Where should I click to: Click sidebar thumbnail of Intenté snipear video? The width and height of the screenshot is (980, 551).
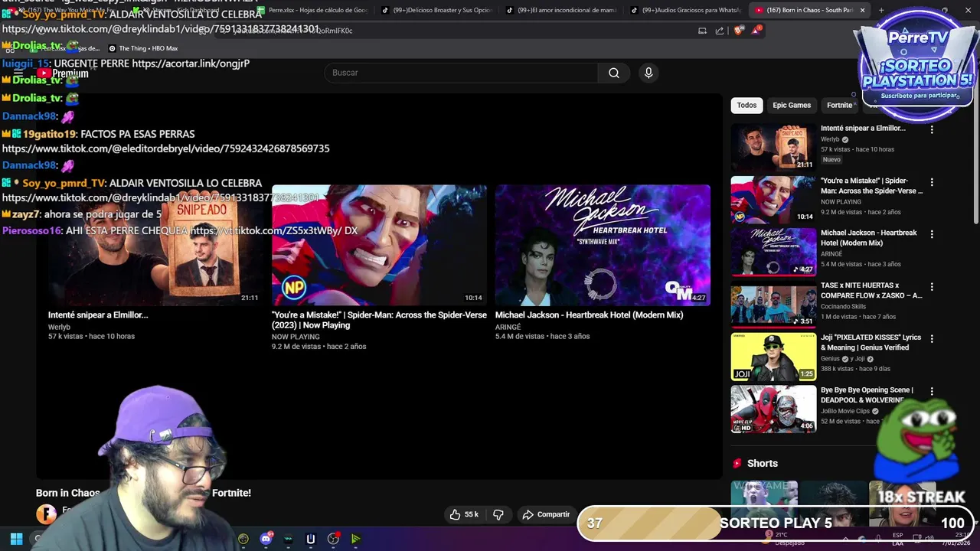[x=773, y=147]
